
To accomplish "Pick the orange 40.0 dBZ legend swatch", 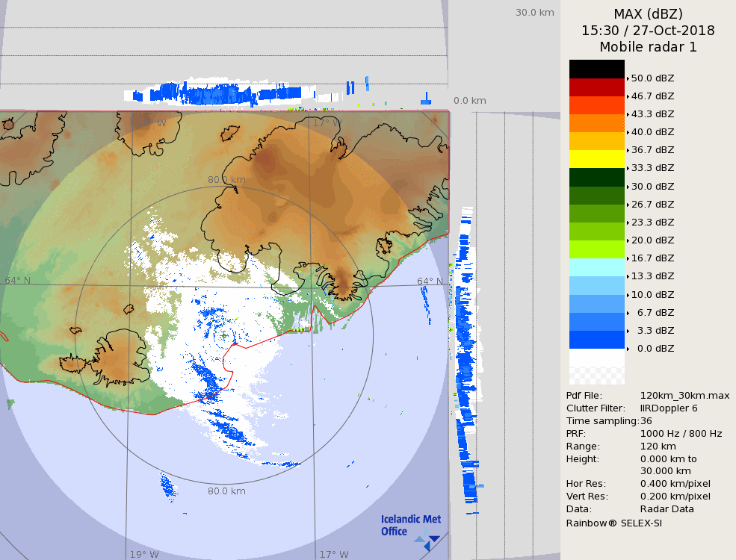I will (596, 123).
